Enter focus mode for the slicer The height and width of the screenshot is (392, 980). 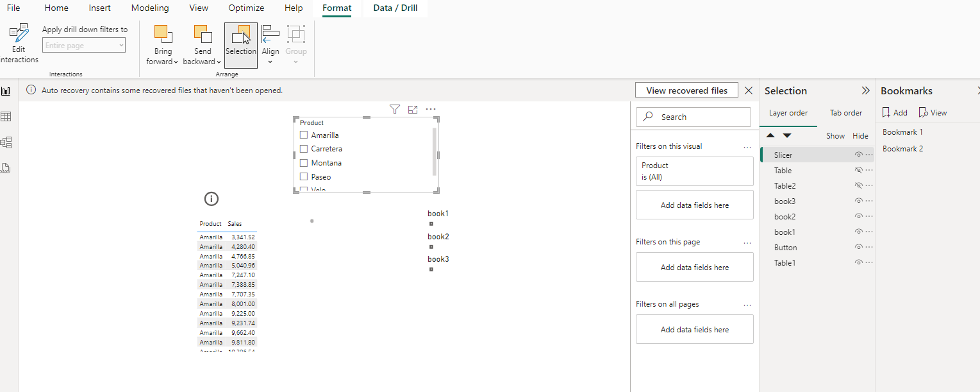(413, 110)
